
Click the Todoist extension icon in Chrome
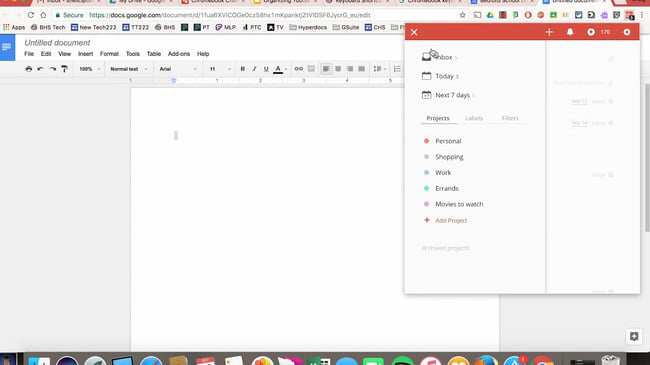[629, 15]
